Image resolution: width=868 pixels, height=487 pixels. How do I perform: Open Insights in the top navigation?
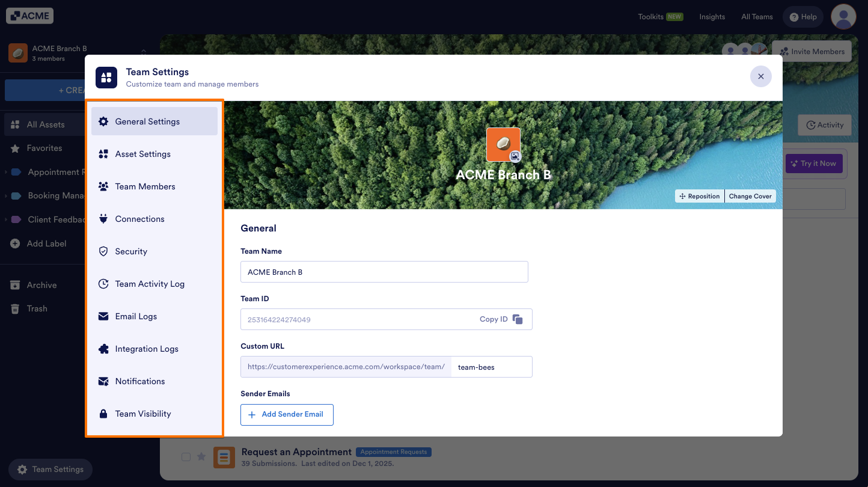tap(712, 17)
